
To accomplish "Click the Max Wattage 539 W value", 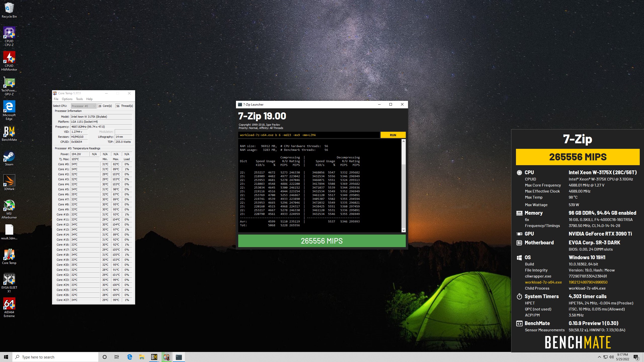I will [574, 205].
